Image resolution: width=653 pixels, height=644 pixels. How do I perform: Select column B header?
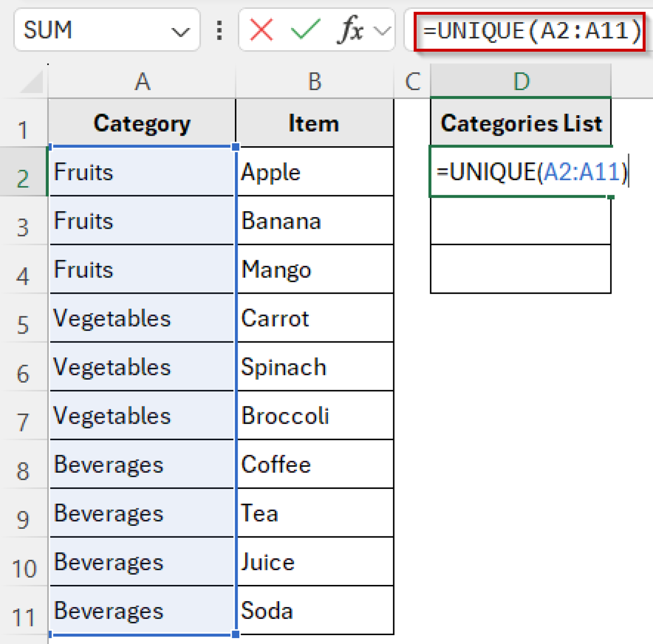(x=315, y=82)
